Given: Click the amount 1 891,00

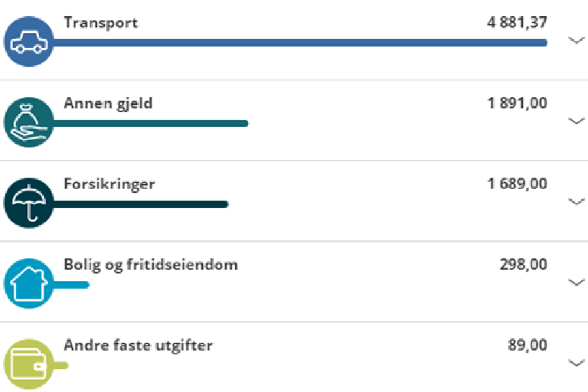Looking at the screenshot, I should 517,103.
